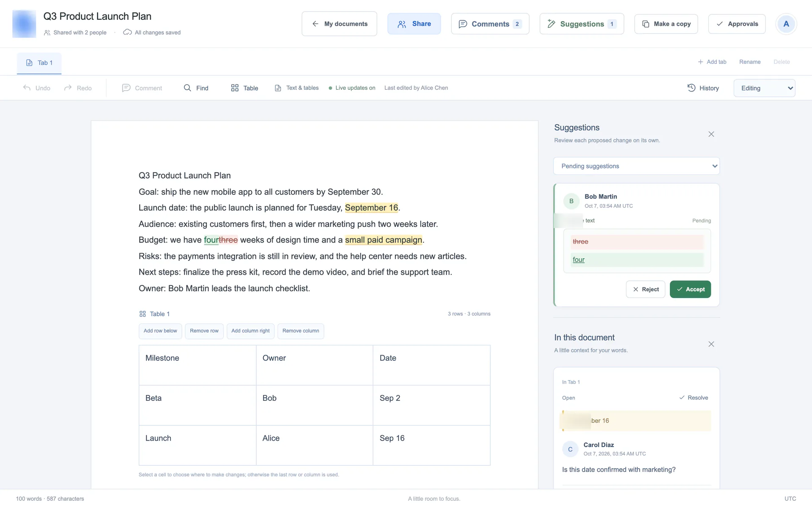The image size is (812, 508).
Task: Close the Suggestions panel
Action: pyautogui.click(x=711, y=134)
